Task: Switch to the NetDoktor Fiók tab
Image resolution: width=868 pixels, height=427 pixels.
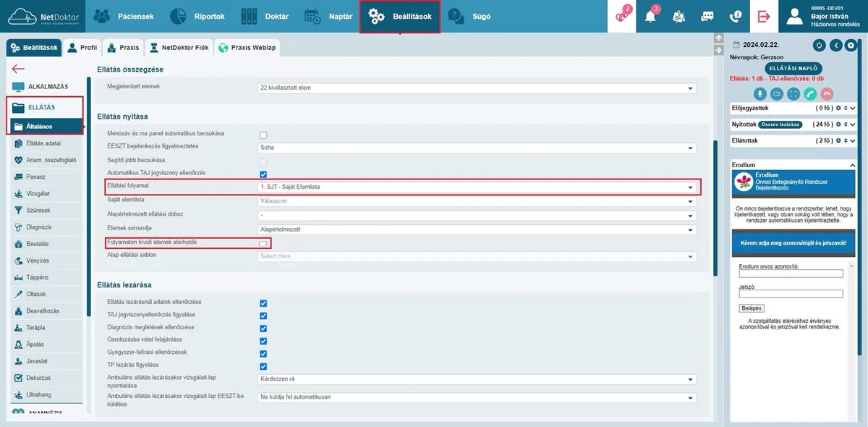Action: click(x=179, y=48)
